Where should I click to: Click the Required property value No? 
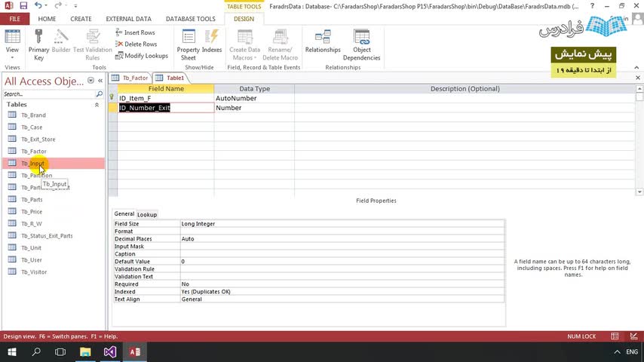(342, 284)
